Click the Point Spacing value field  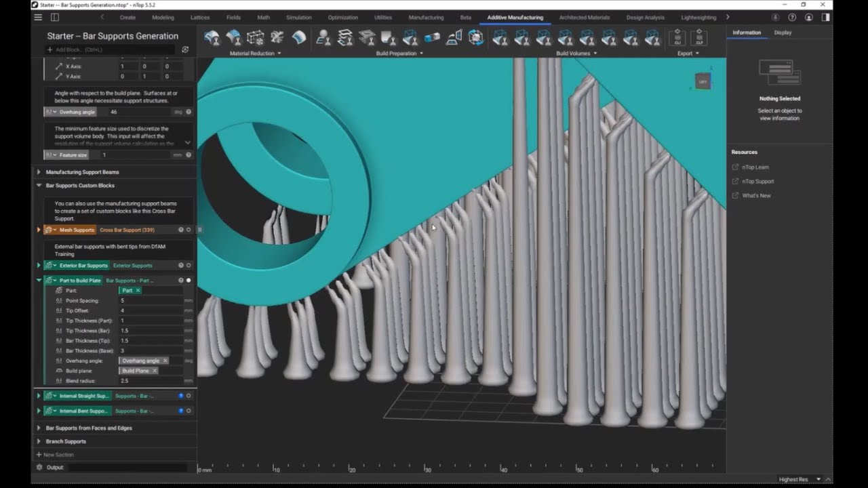[151, 300]
